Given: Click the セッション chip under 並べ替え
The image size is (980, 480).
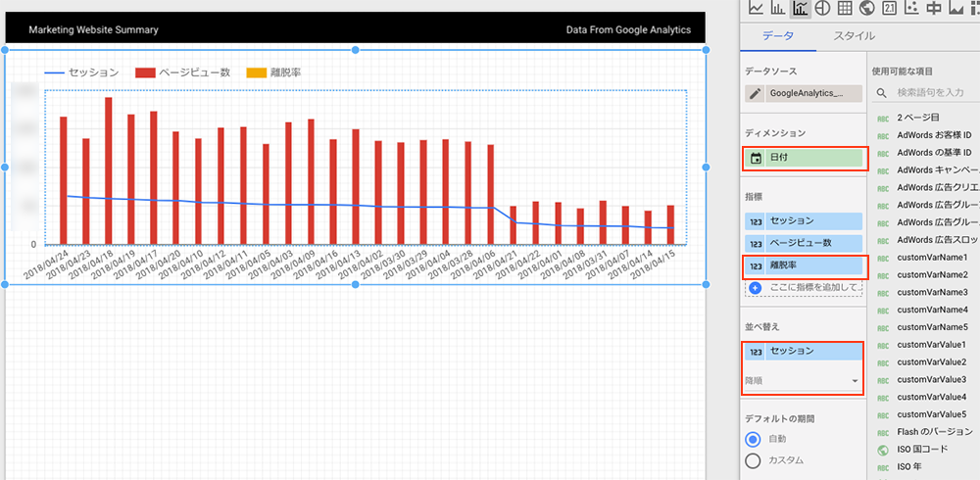Looking at the screenshot, I should pos(804,352).
